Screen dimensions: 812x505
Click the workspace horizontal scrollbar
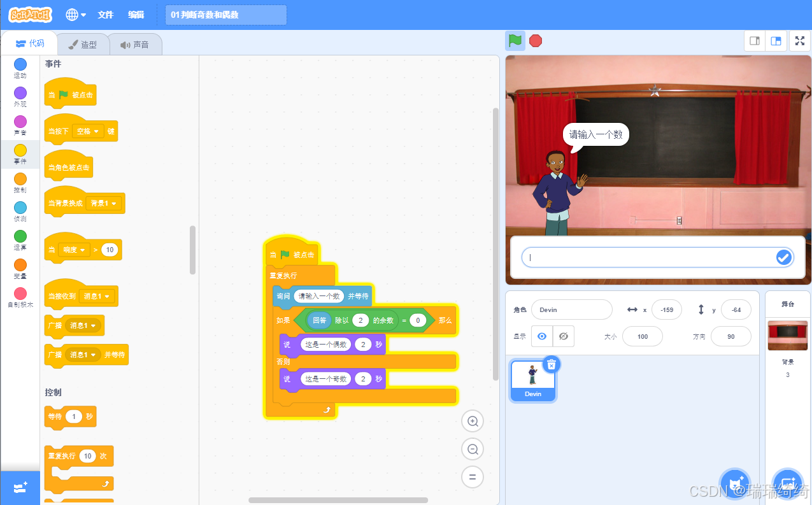[x=338, y=501]
